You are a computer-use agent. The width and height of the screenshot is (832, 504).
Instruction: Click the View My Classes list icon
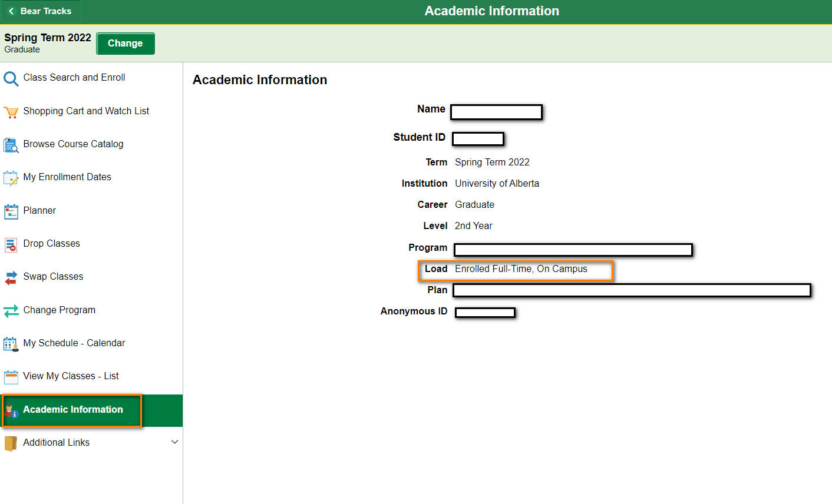11,377
